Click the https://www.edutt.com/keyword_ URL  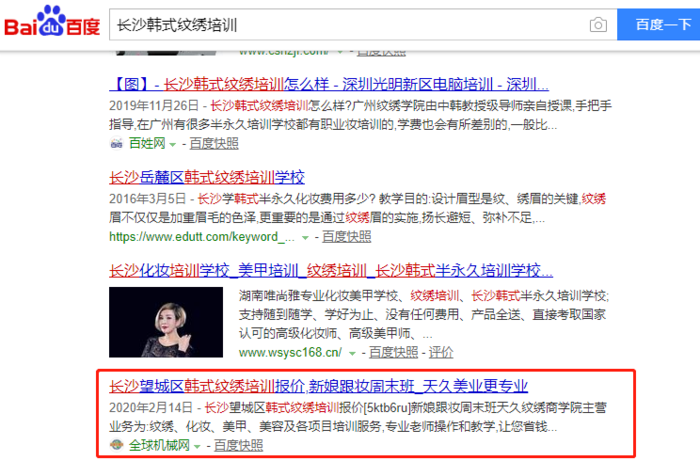(202, 237)
